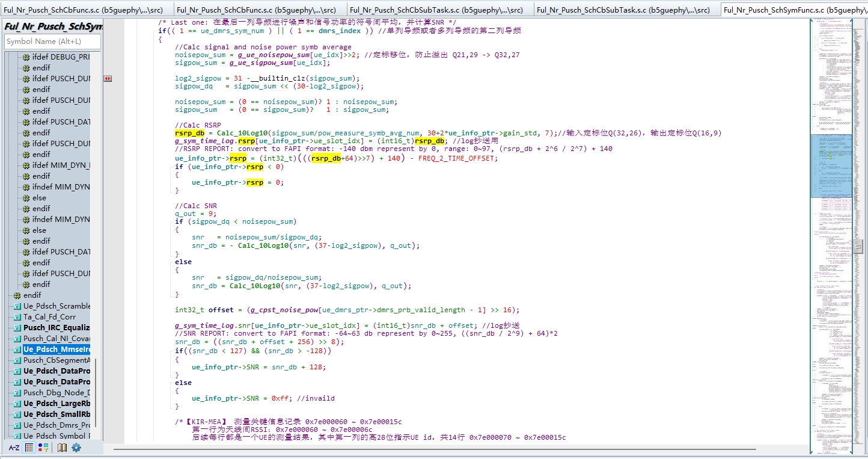The image size is (868, 459).
Task: Switch to Ful_Nr_Pusch_SchSymFunc.s.c tab
Action: [793, 10]
